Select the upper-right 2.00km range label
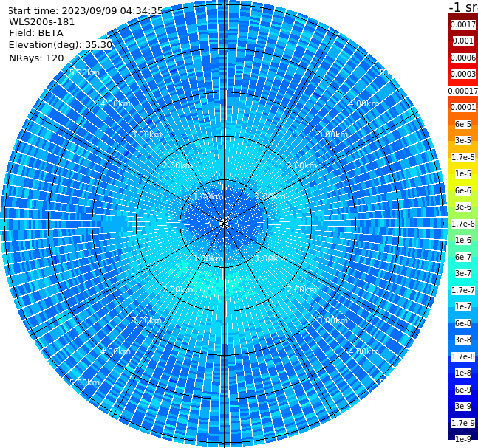The height and width of the screenshot is (448, 478). coord(302,165)
